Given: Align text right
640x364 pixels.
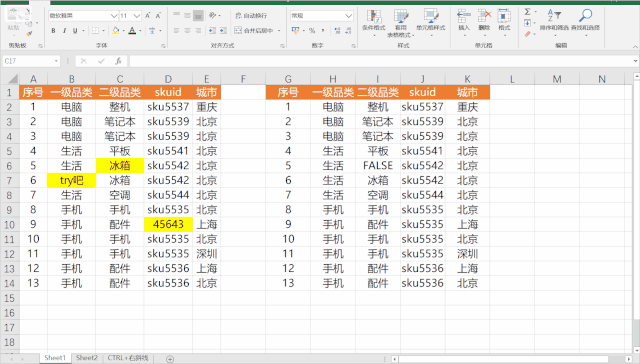Looking at the screenshot, I should click(x=198, y=31).
